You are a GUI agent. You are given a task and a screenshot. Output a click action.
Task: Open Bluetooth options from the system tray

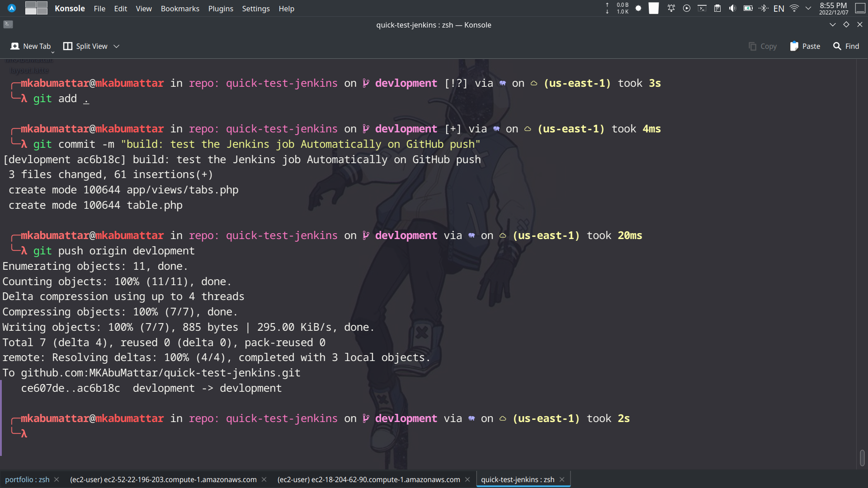[763, 8]
